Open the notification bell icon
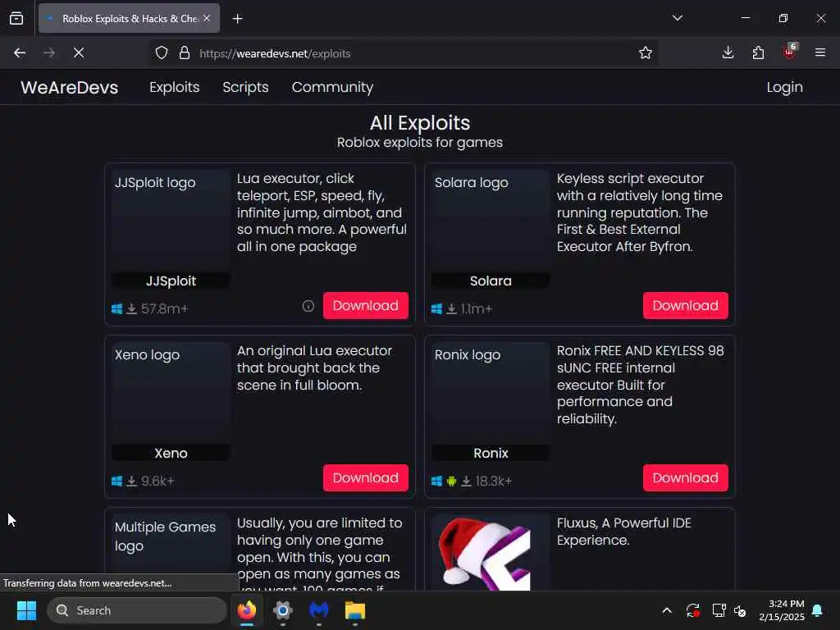The height and width of the screenshot is (630, 840). (x=818, y=610)
